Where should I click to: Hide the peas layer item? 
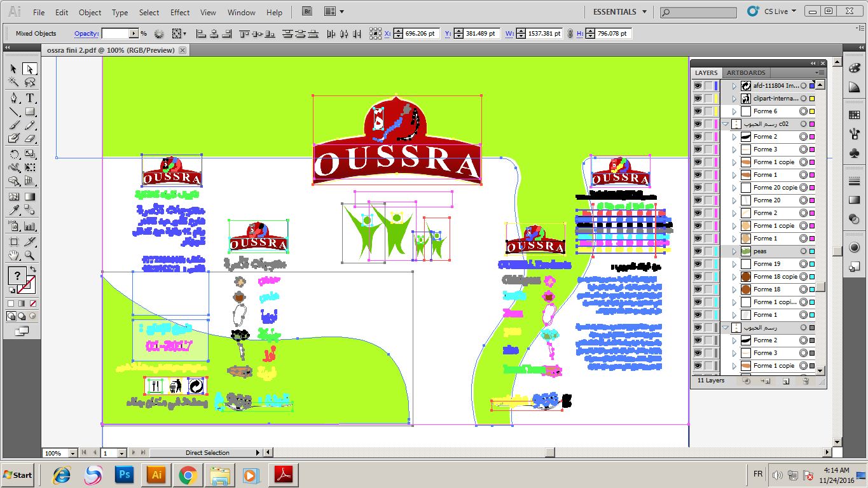tap(698, 251)
